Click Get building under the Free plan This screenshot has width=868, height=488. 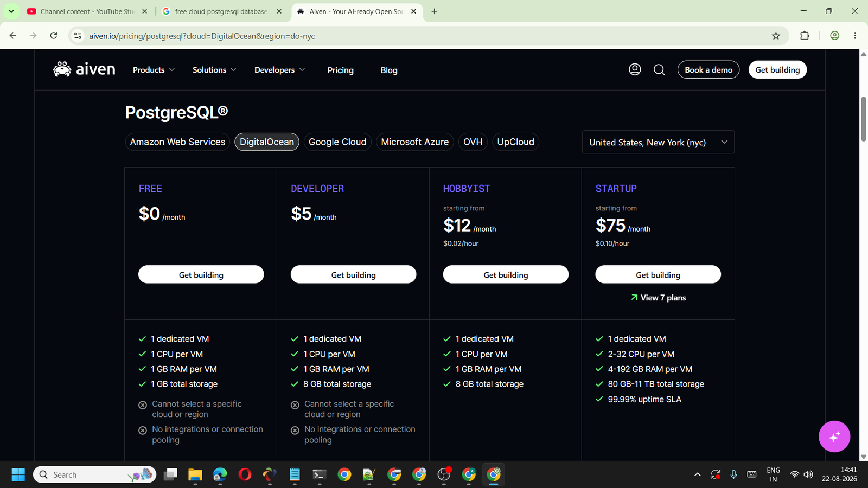point(201,274)
